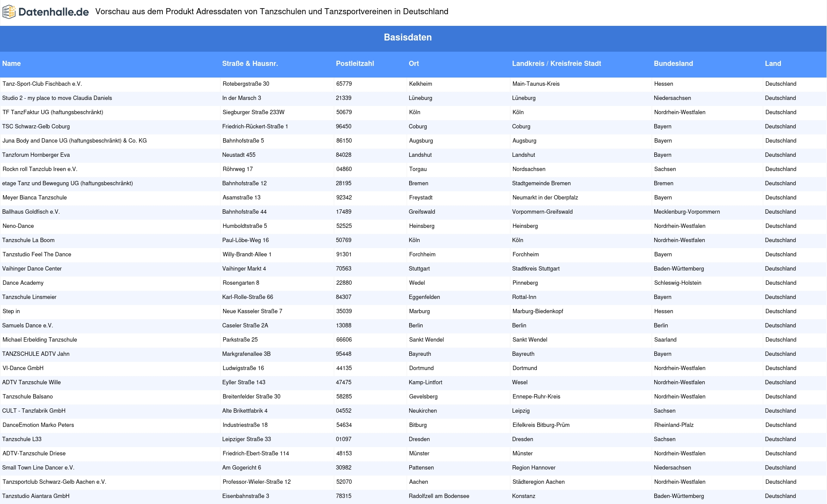Viewport: 827px width, 504px height.
Task: Select Tanzforum Hornberger Eva entry
Action: pos(36,155)
